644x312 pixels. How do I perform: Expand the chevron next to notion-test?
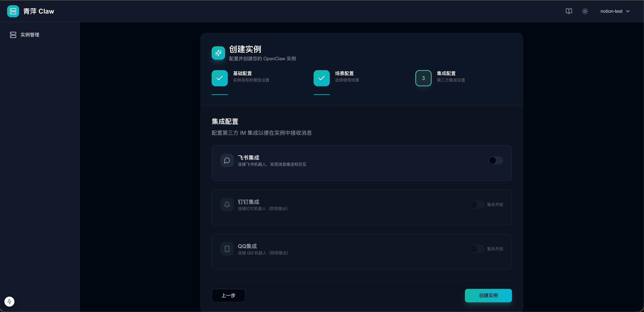628,11
